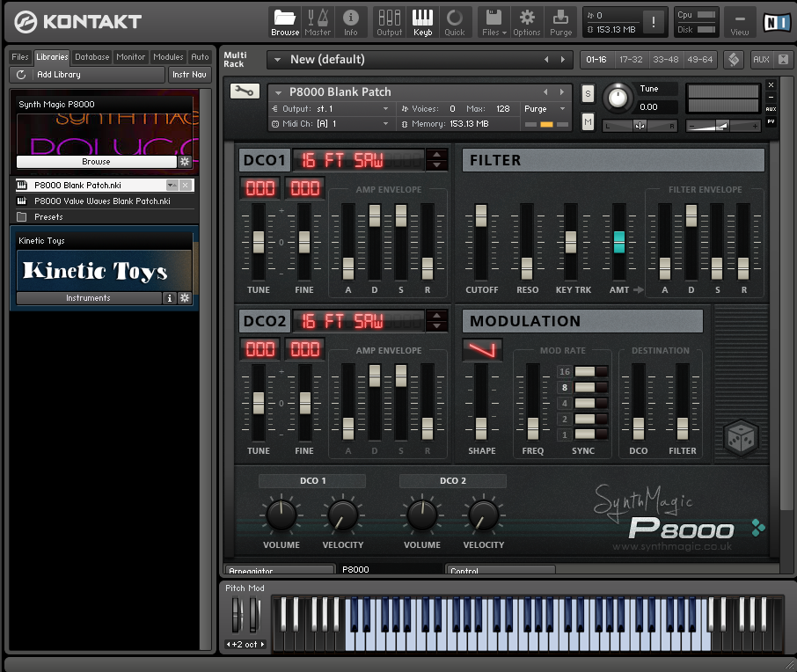Step DCO2 waveform down arrow
797x672 pixels.
[436, 325]
